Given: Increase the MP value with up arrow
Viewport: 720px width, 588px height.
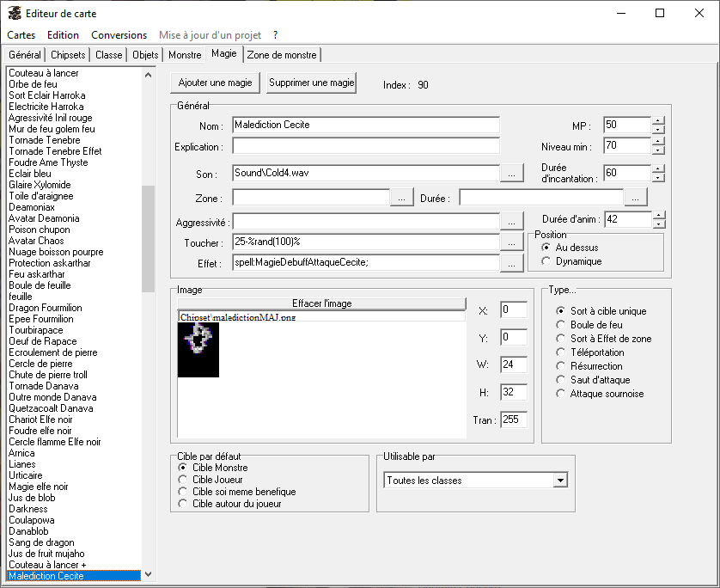Looking at the screenshot, I should point(658,121).
